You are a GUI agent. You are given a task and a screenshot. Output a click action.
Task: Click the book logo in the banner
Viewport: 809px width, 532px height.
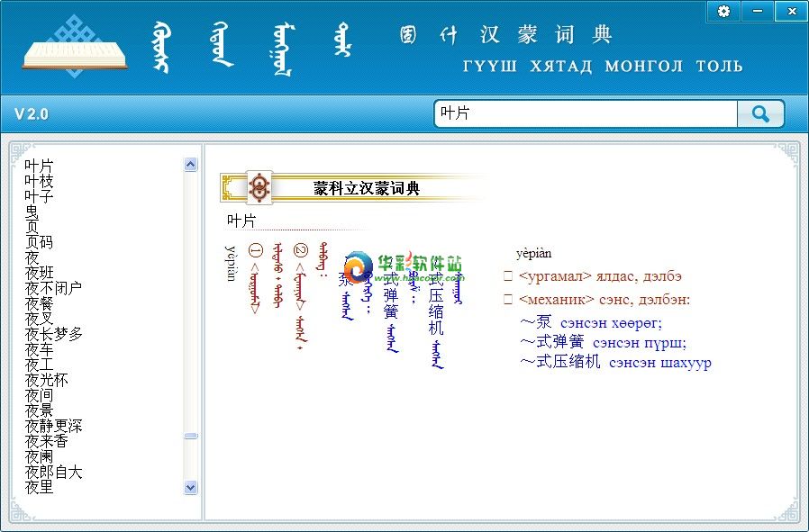pos(75,47)
